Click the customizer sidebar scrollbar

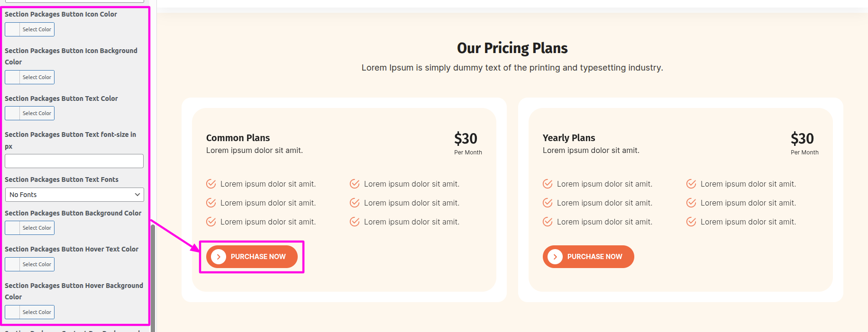click(153, 275)
